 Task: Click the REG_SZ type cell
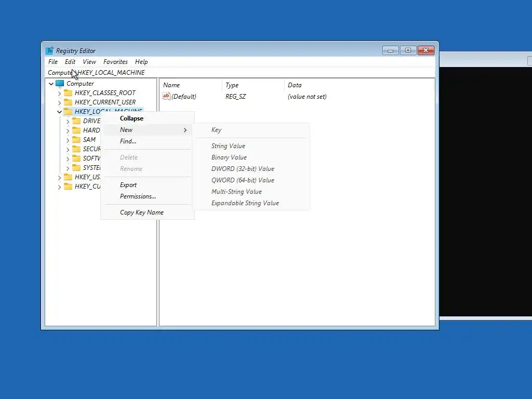click(235, 97)
